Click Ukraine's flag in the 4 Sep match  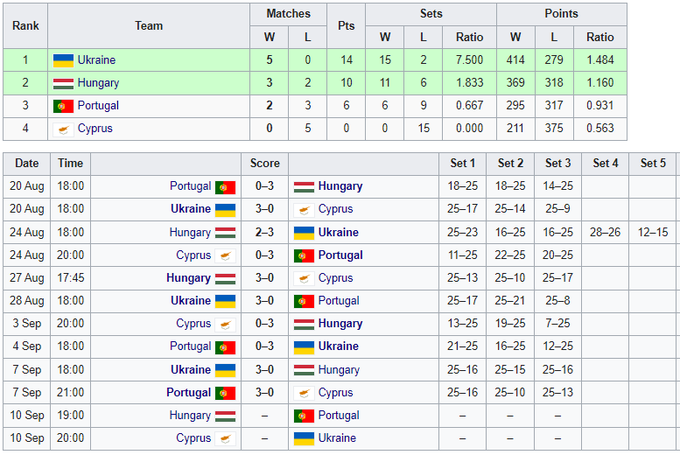click(x=304, y=347)
